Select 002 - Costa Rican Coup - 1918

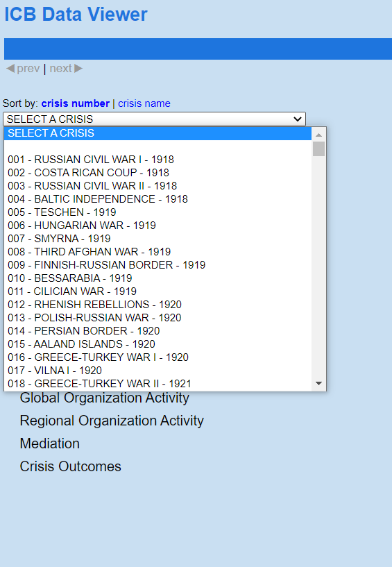tap(157, 173)
